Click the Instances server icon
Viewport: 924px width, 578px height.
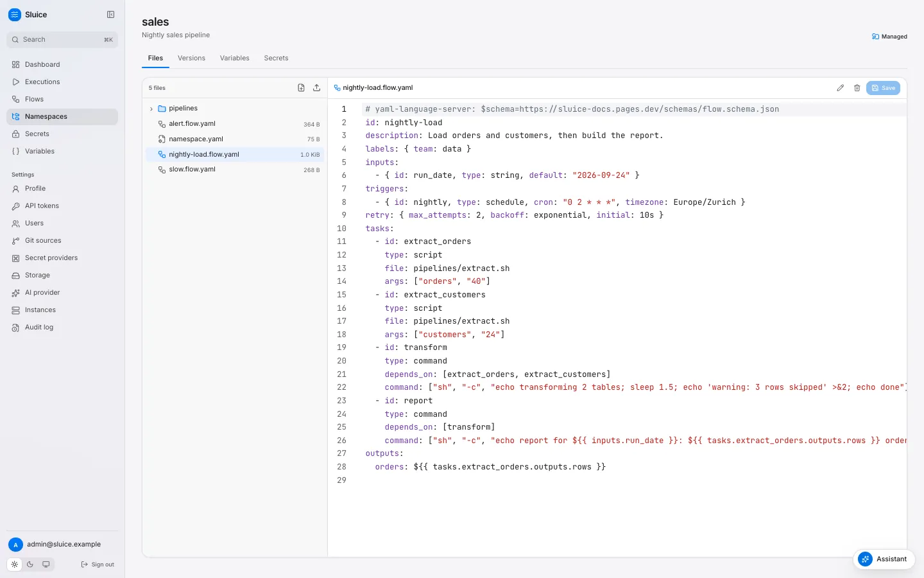[15, 310]
